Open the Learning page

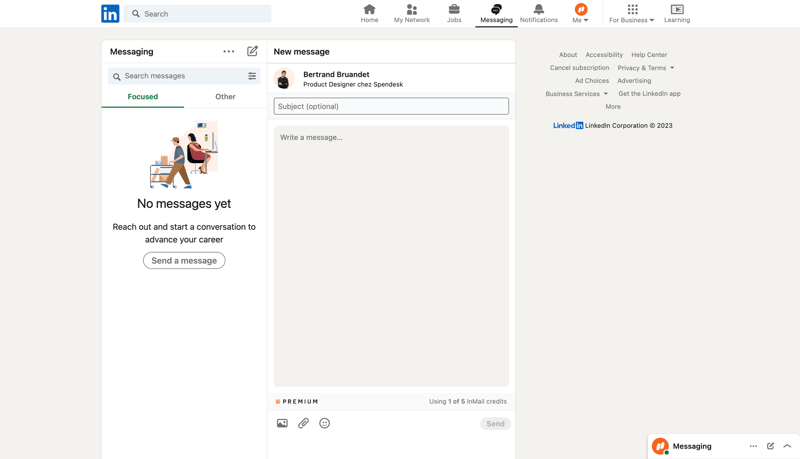pos(677,14)
